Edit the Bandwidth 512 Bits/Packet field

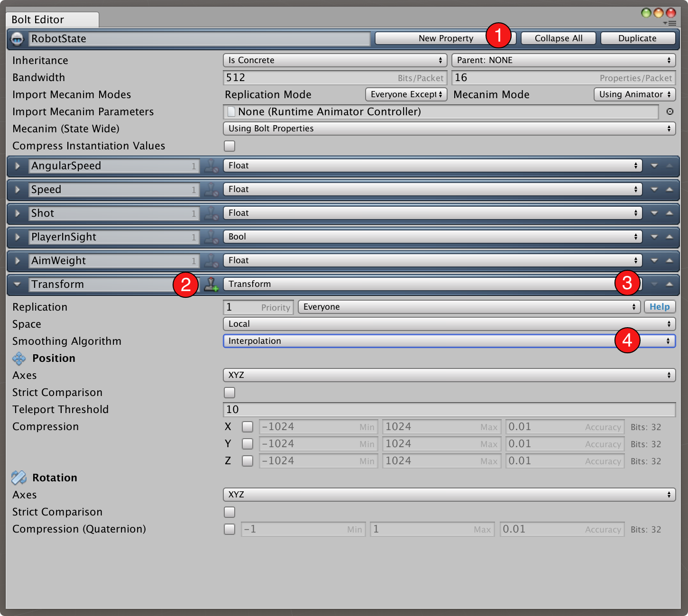point(335,77)
